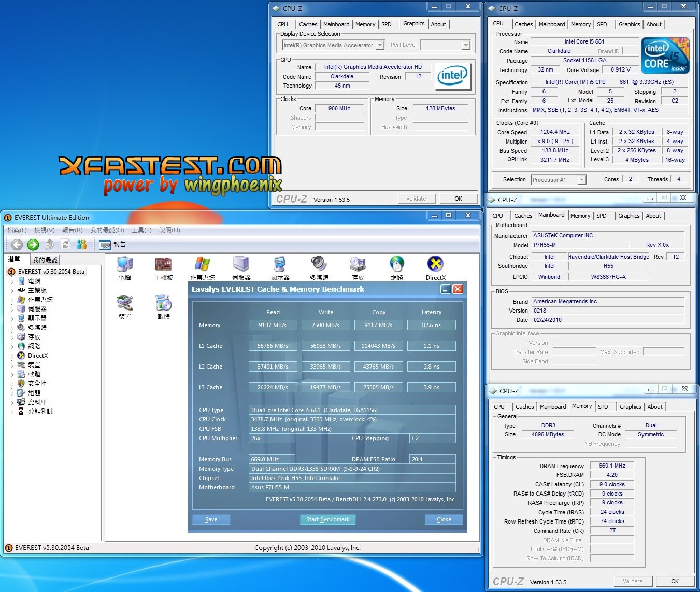Open the 檢視(V) menu
The width and height of the screenshot is (700, 592).
(45, 230)
